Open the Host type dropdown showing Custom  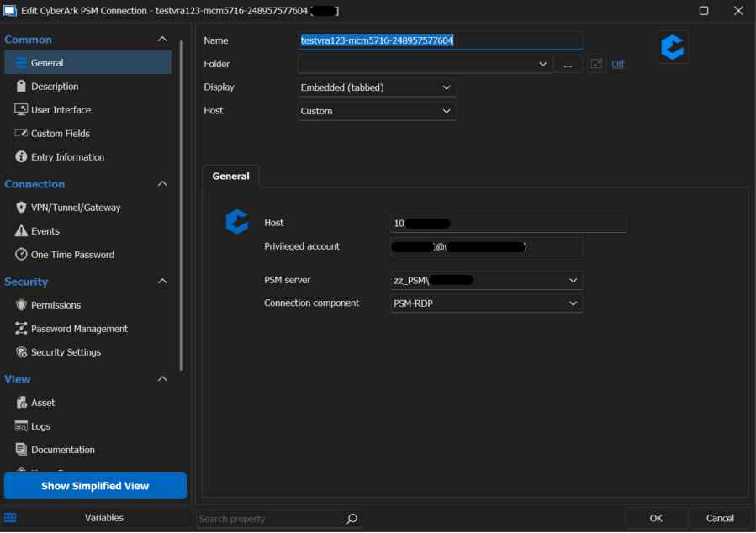coord(377,111)
